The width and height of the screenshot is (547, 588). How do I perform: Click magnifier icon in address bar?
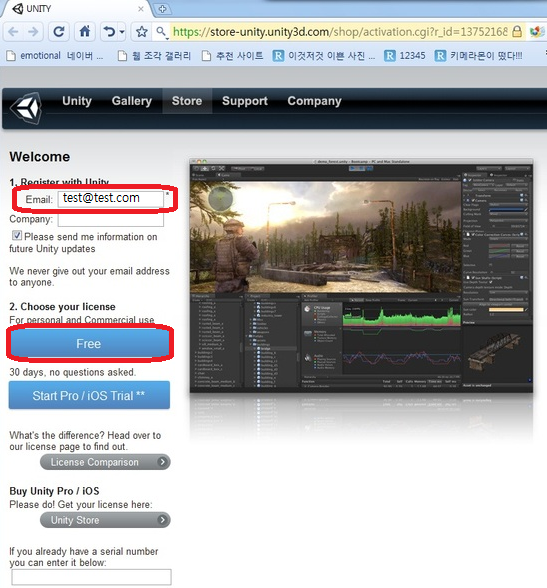click(161, 32)
